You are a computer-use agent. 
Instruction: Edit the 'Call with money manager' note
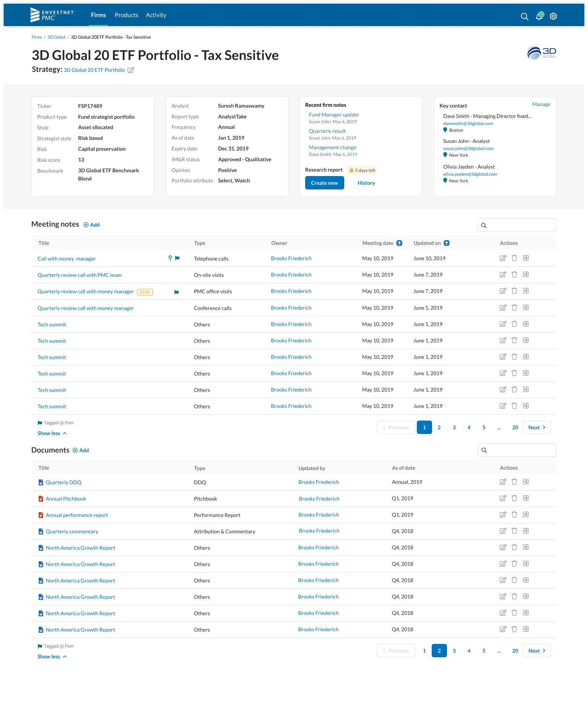pyautogui.click(x=503, y=258)
